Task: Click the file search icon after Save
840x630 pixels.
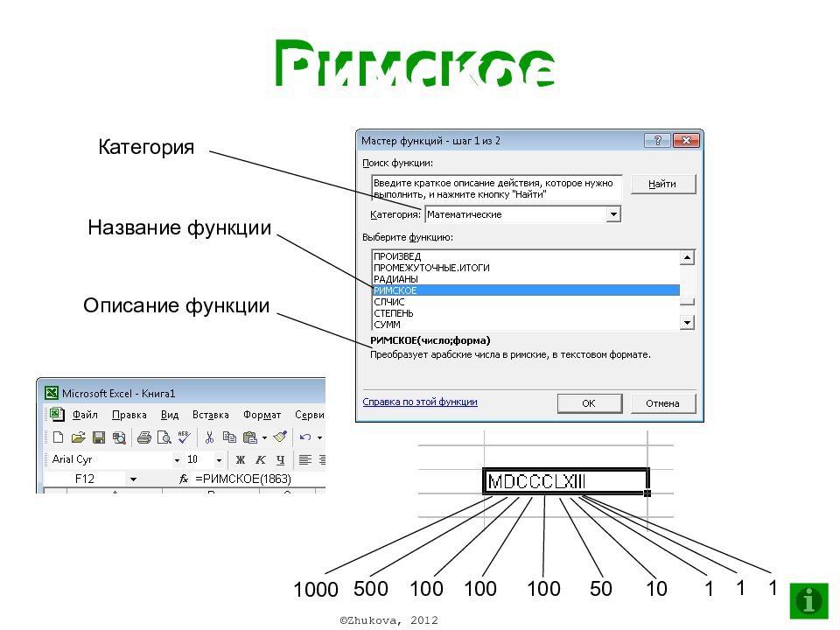Action: (119, 437)
